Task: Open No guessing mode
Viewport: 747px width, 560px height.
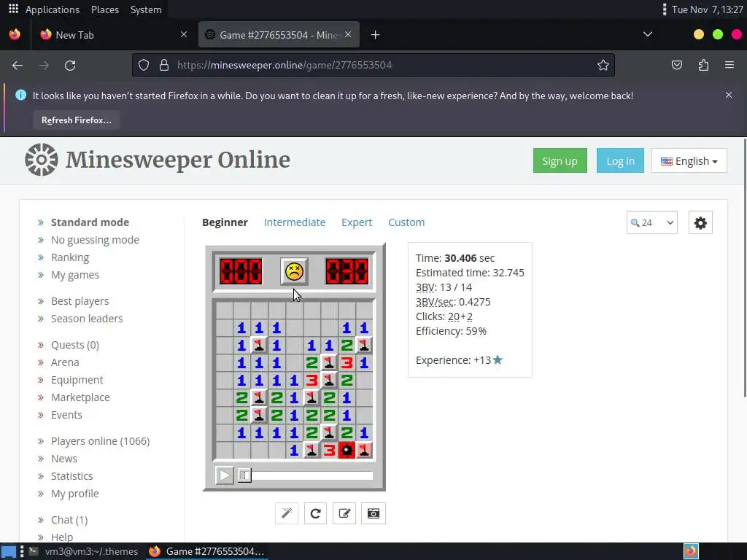Action: (96, 240)
